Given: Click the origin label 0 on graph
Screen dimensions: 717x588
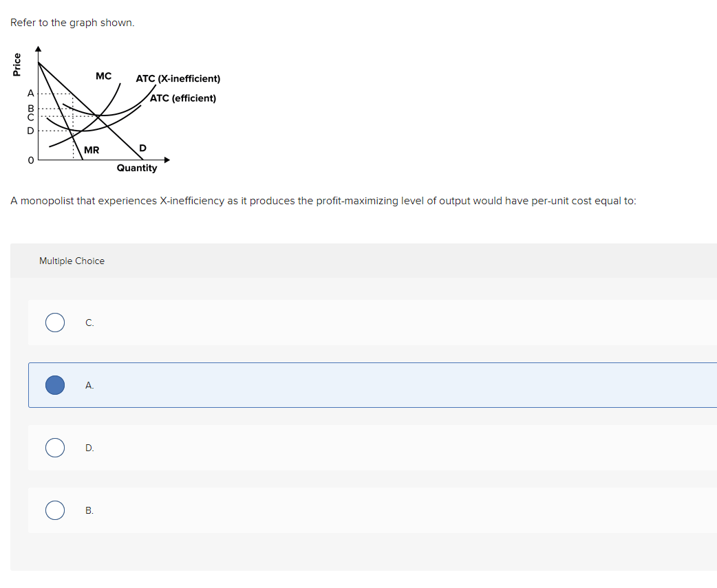Looking at the screenshot, I should [30, 160].
